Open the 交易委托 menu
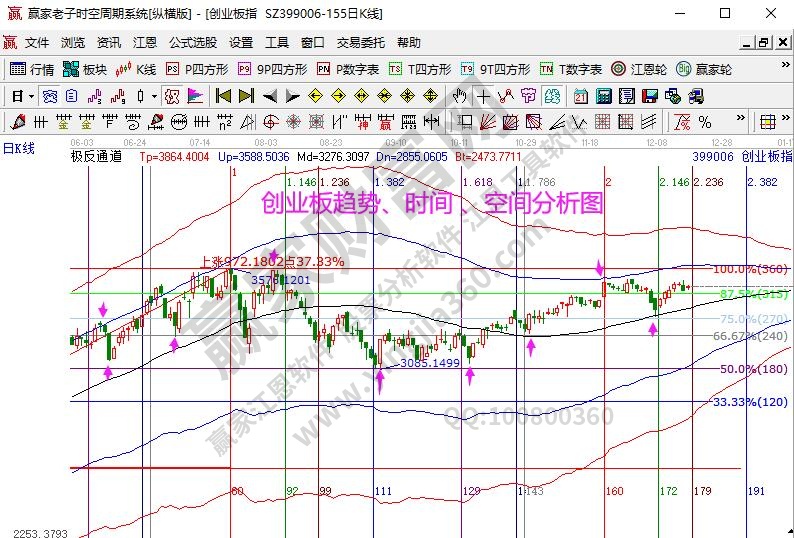794x538 pixels. (x=360, y=43)
